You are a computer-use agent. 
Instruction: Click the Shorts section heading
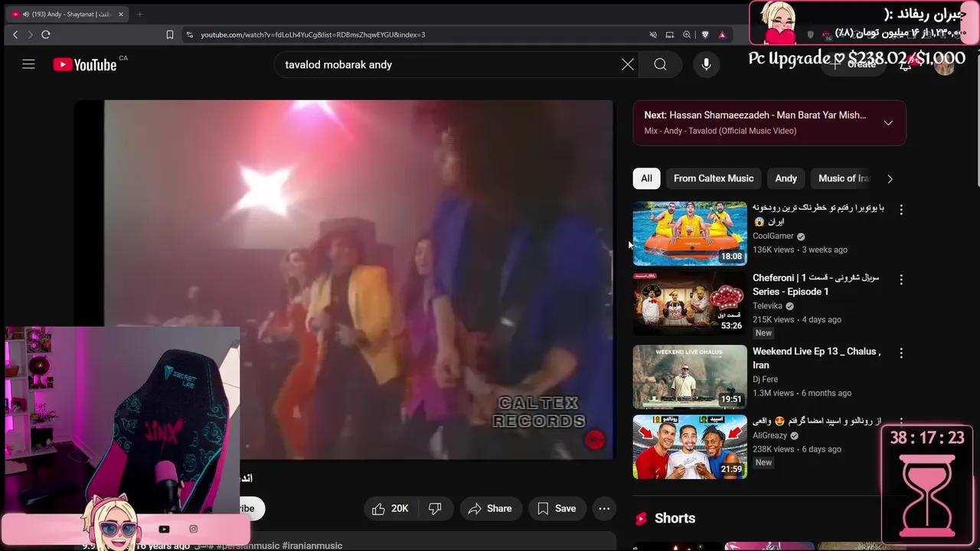[x=675, y=518]
